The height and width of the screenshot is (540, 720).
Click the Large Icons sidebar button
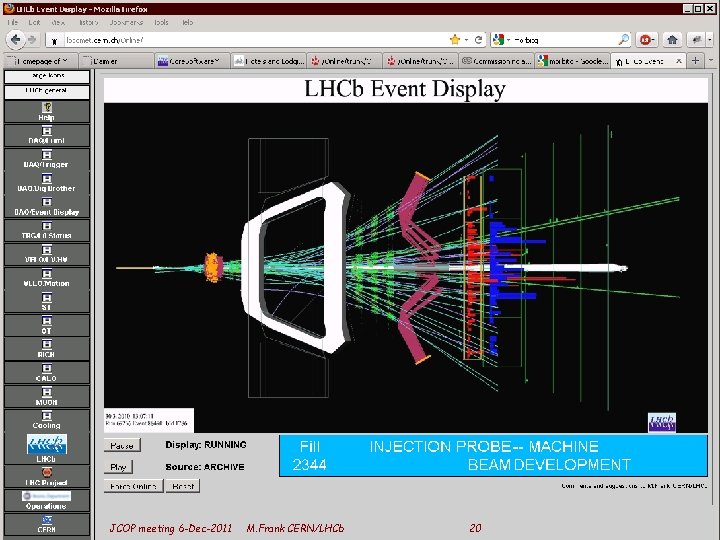click(x=47, y=76)
